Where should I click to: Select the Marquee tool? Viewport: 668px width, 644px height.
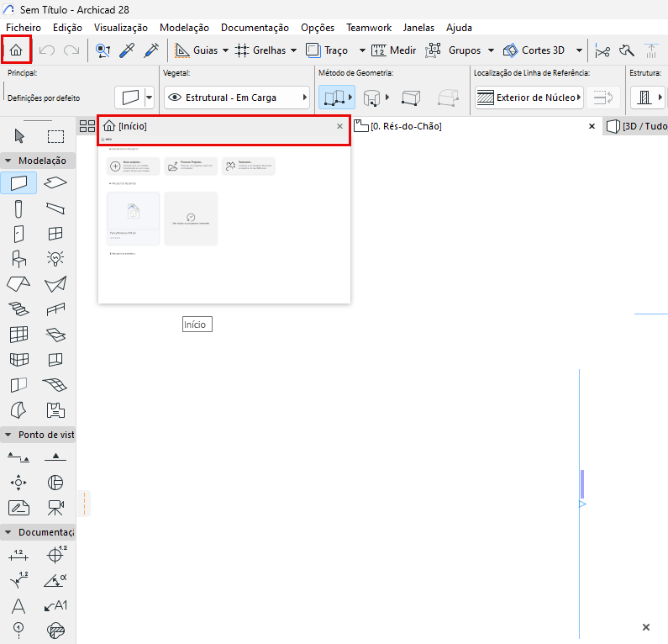(55, 136)
